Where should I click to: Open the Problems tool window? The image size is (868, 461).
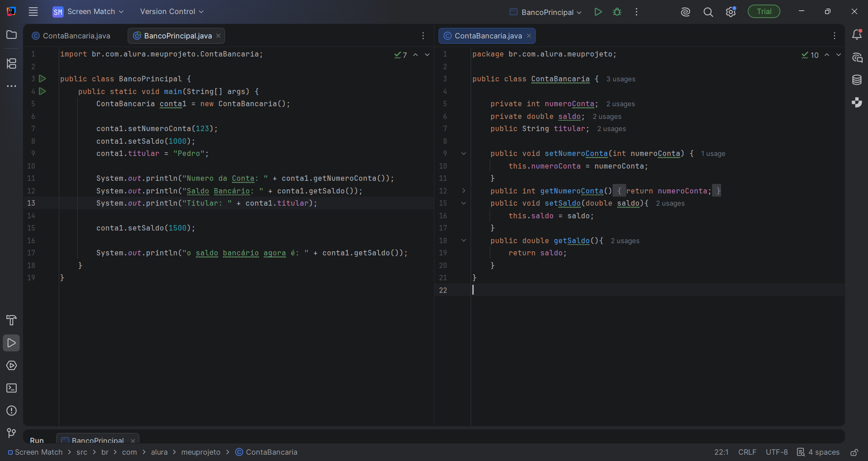(12, 411)
